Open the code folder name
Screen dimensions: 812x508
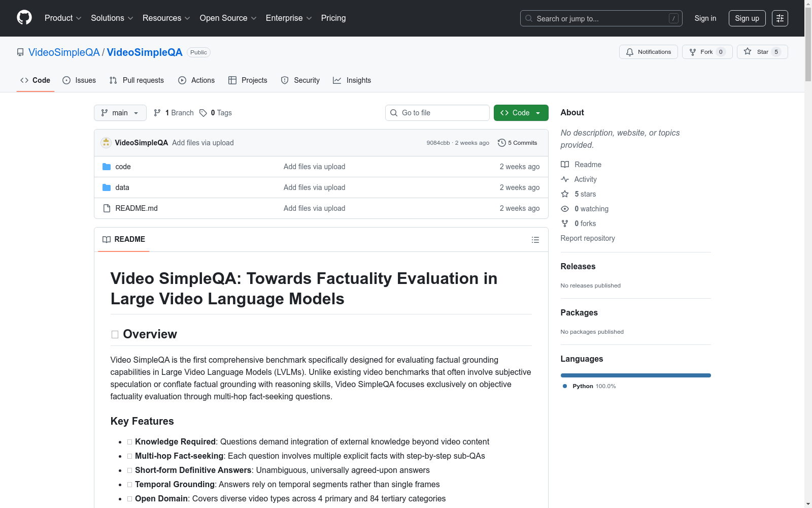(x=123, y=167)
